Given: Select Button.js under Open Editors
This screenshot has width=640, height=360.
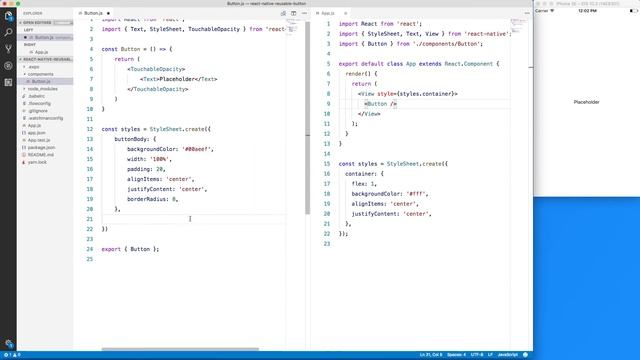Looking at the screenshot, I should pos(45,38).
